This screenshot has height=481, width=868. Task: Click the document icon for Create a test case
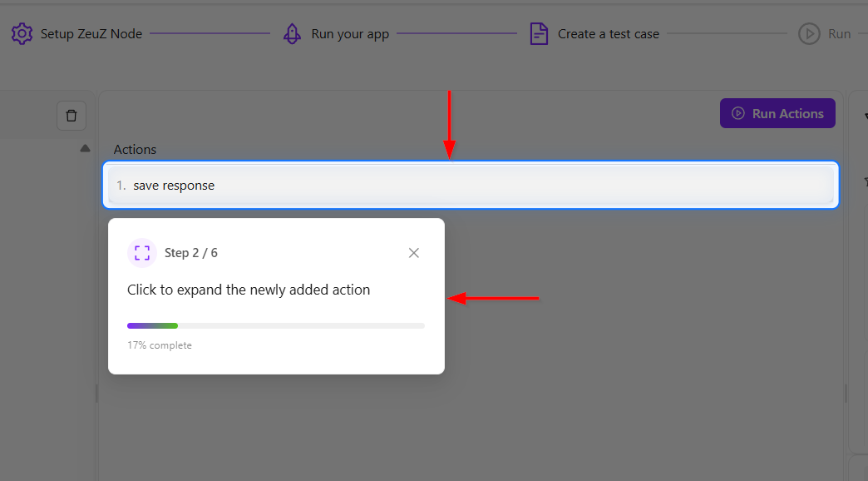(539, 34)
